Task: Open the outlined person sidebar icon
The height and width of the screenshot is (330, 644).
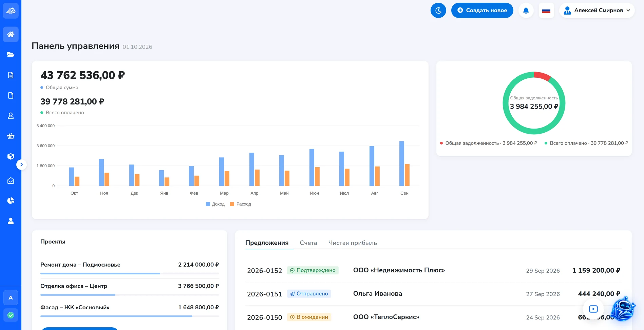Action: tap(11, 116)
